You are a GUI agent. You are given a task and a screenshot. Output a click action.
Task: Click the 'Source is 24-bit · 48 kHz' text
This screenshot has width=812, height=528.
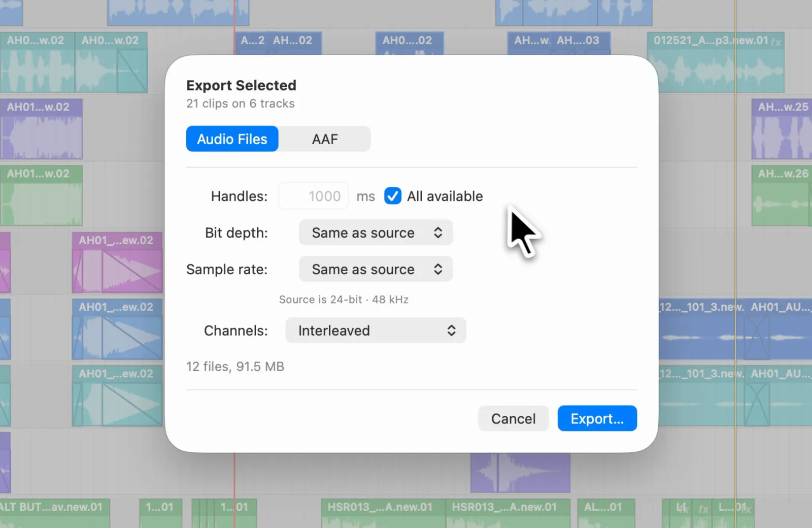[x=344, y=300]
